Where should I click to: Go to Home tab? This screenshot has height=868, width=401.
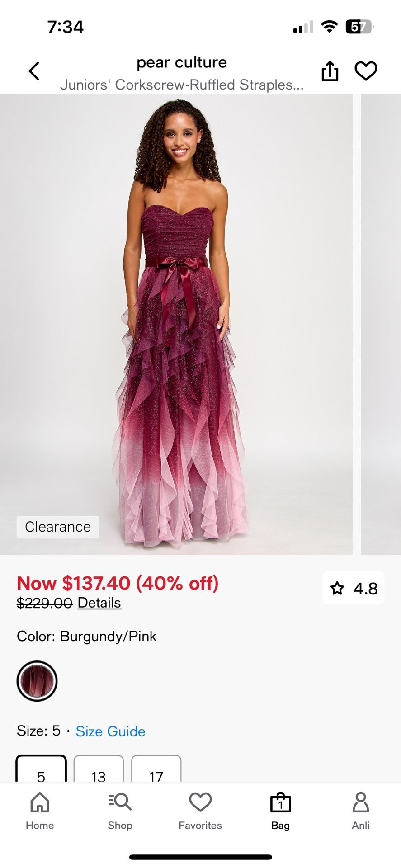40,811
